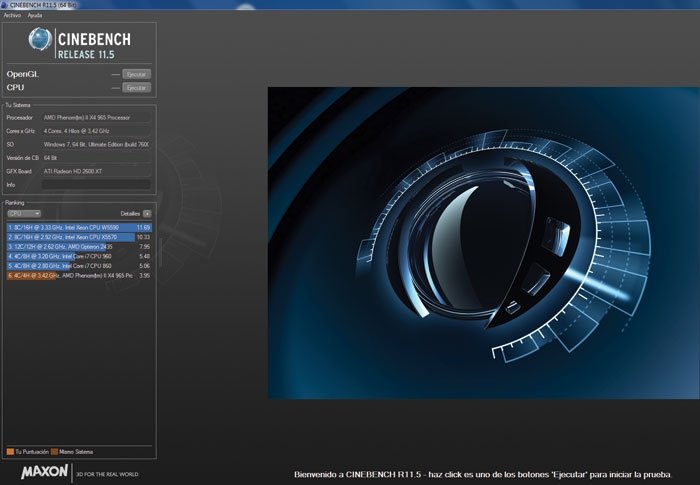Click the Maxon logo
The image size is (700, 485).
pos(45,472)
